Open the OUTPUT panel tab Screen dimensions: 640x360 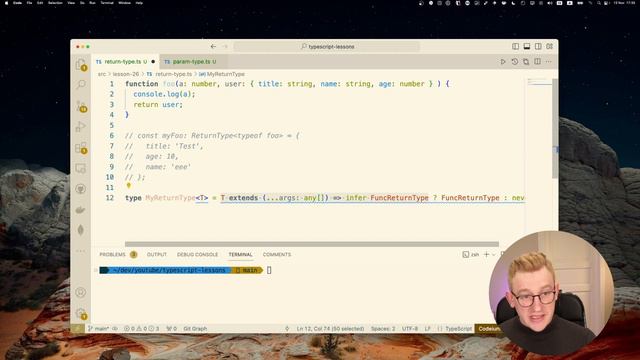click(x=157, y=254)
